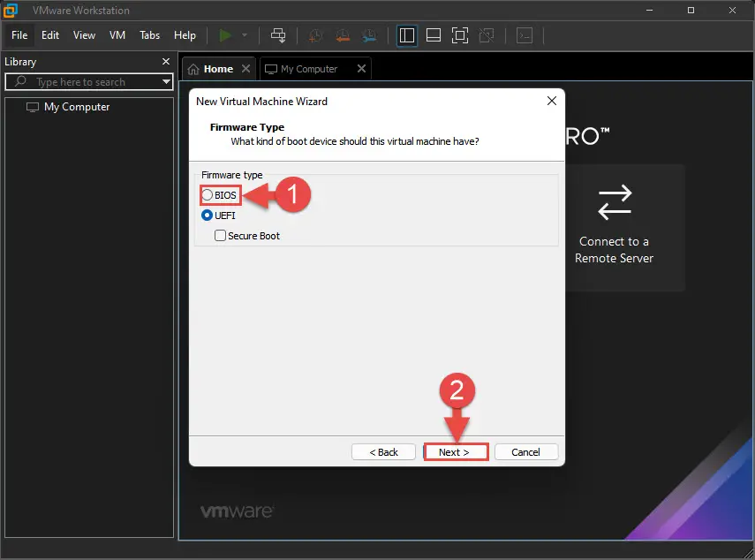Close the My Computer tab
Image resolution: width=755 pixels, height=560 pixels.
362,69
